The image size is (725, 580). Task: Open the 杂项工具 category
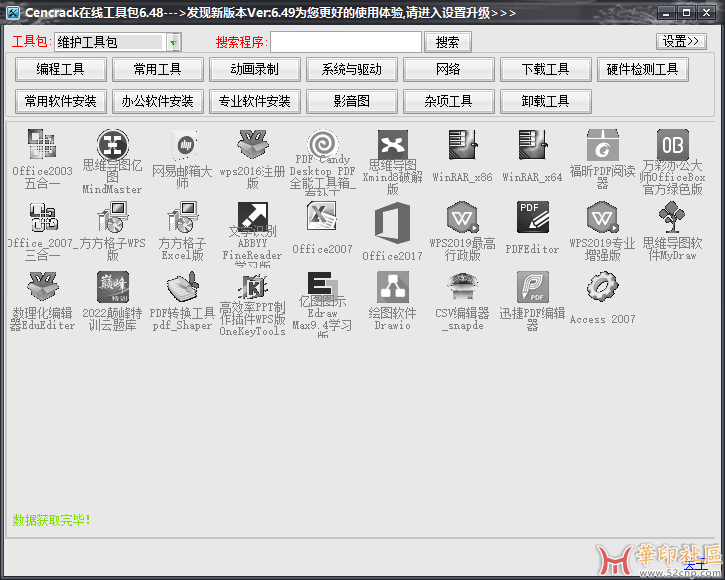pos(449,101)
